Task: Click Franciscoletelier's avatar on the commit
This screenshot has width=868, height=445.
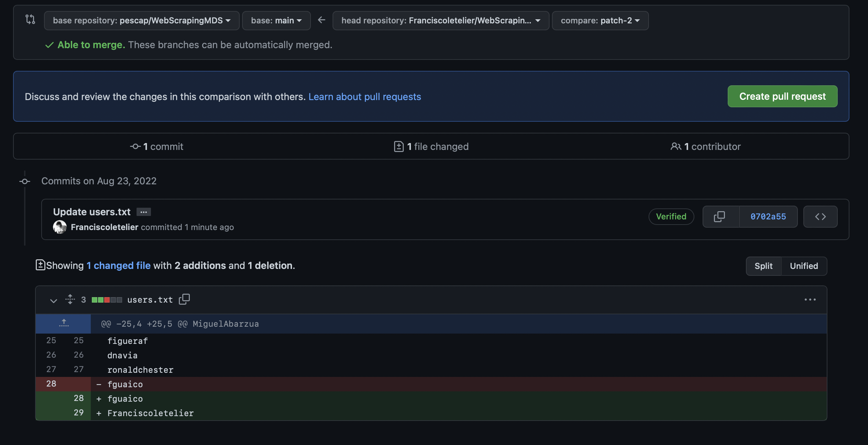Action: (60, 227)
